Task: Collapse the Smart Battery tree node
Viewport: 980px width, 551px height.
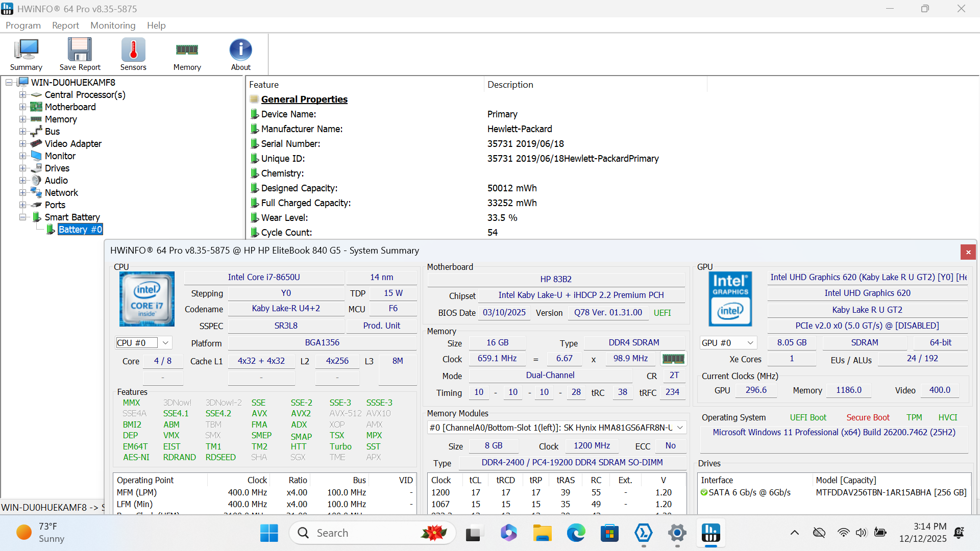Action: click(22, 217)
